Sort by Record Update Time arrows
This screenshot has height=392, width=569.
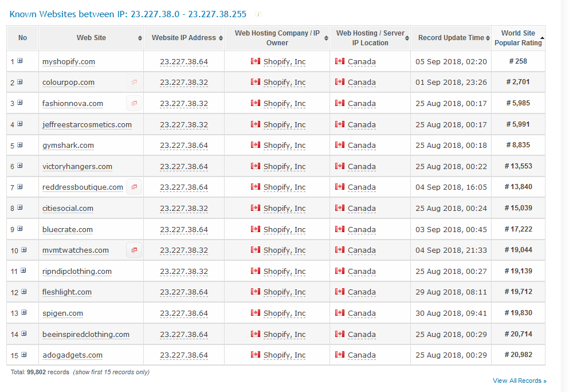[x=488, y=38]
